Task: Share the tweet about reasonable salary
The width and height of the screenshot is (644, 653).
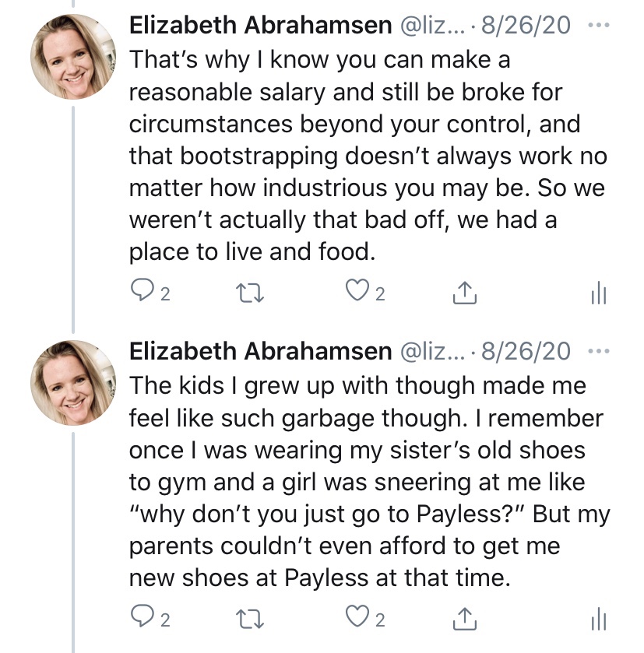Action: (464, 292)
